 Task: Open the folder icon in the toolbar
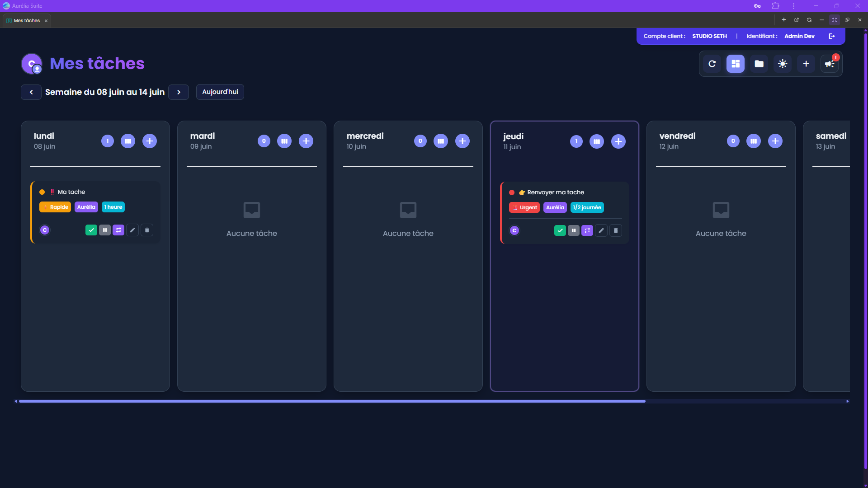tap(759, 64)
